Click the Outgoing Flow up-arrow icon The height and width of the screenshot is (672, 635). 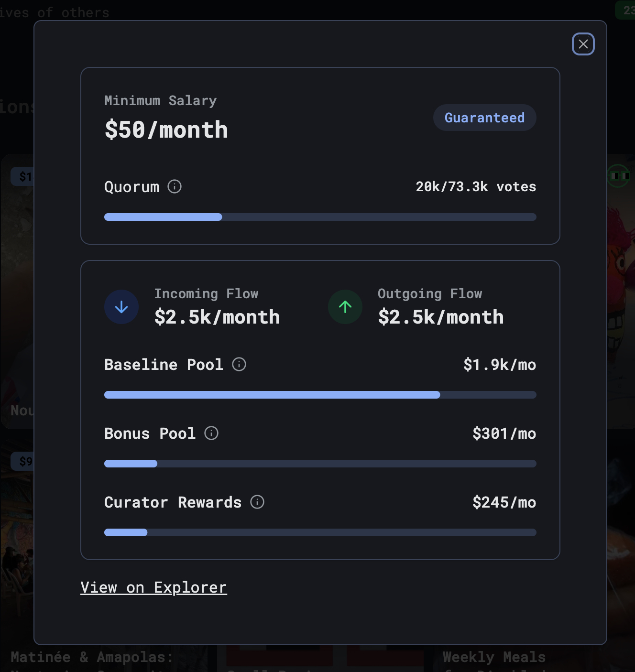tap(345, 307)
